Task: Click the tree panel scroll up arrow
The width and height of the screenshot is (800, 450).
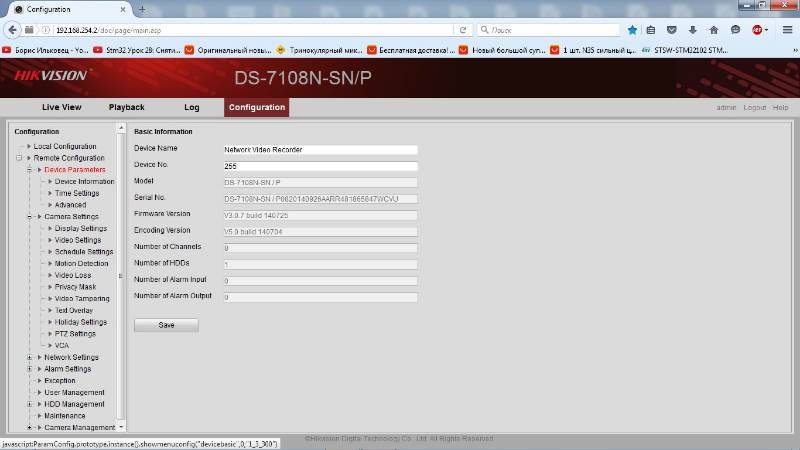Action: (121, 128)
